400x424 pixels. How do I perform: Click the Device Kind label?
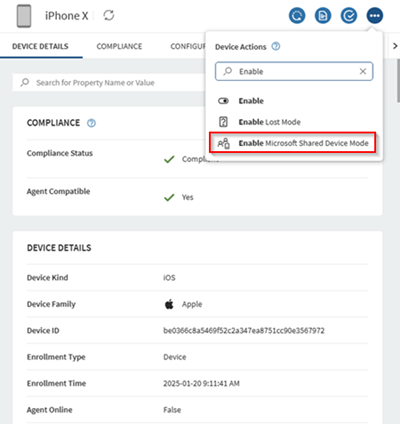[47, 278]
